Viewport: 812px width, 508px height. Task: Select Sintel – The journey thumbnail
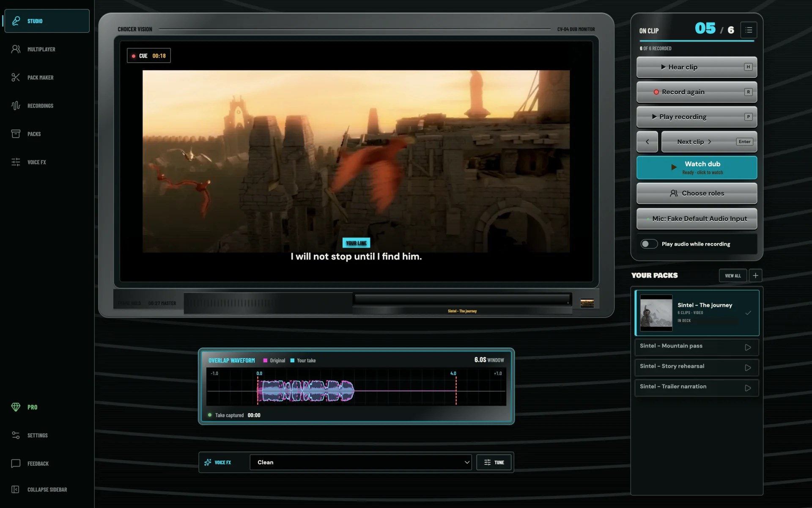click(656, 313)
